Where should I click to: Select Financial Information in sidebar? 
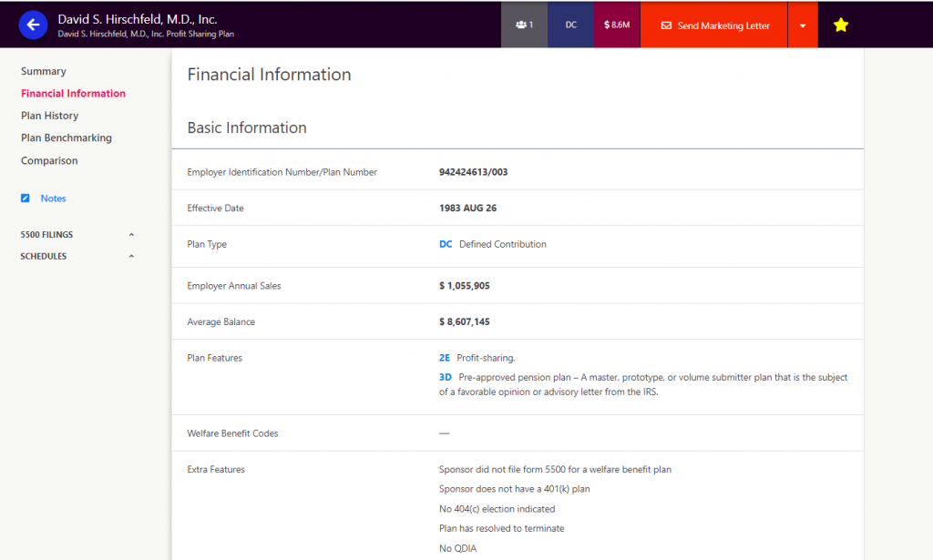coord(73,94)
